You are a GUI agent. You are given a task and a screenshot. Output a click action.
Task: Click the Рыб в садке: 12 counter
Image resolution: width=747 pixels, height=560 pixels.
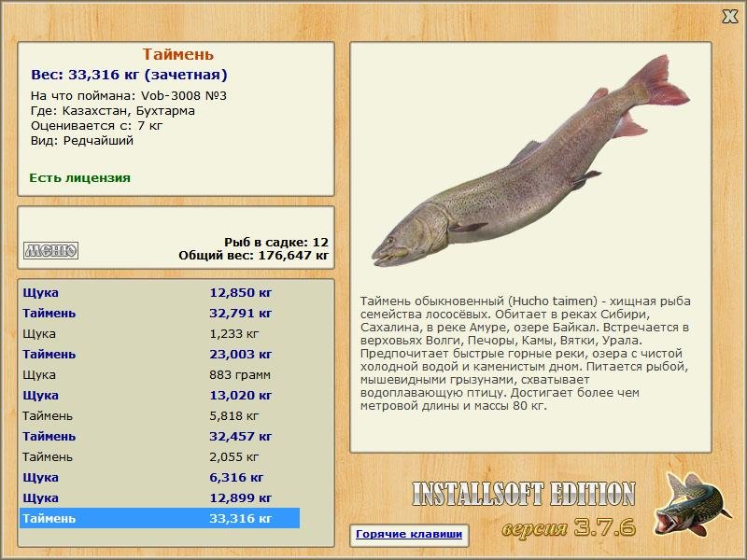pos(276,243)
